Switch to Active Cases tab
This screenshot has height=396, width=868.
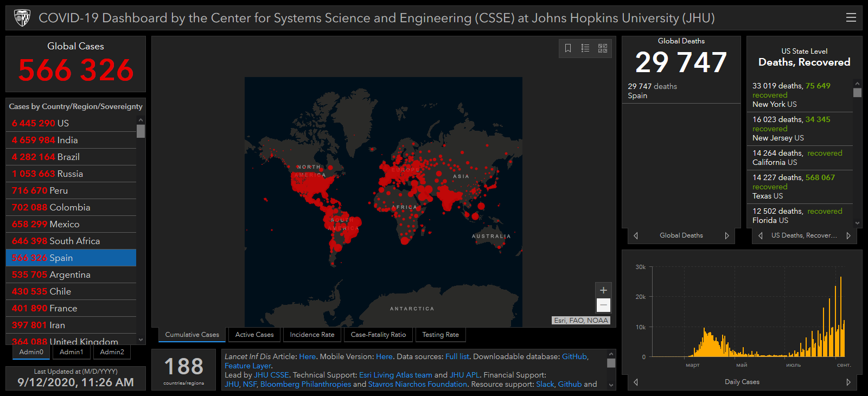point(254,335)
